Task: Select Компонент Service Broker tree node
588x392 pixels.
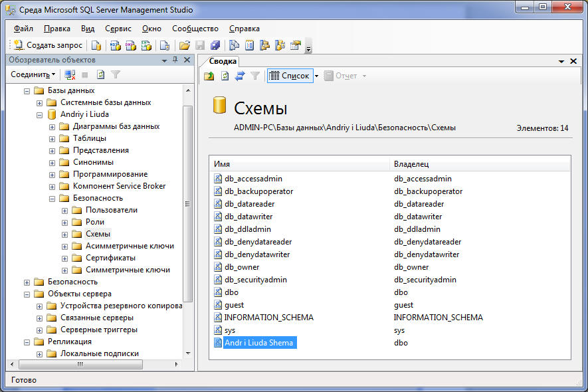Action: tap(119, 186)
